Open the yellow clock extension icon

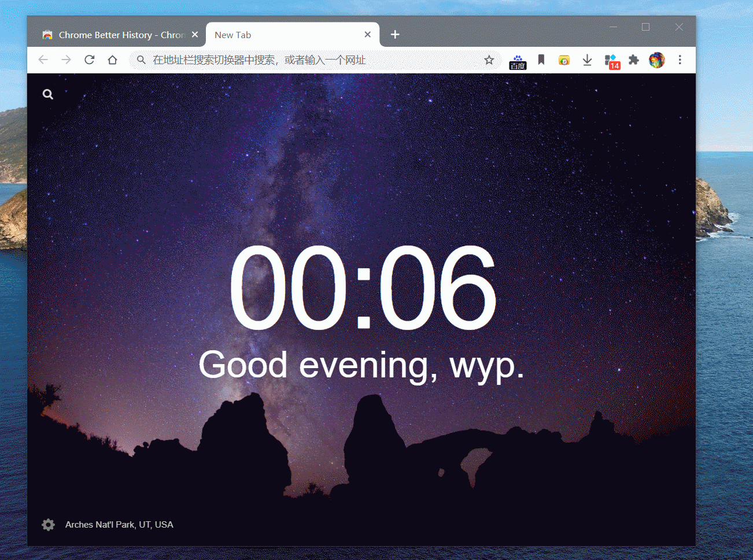click(564, 60)
